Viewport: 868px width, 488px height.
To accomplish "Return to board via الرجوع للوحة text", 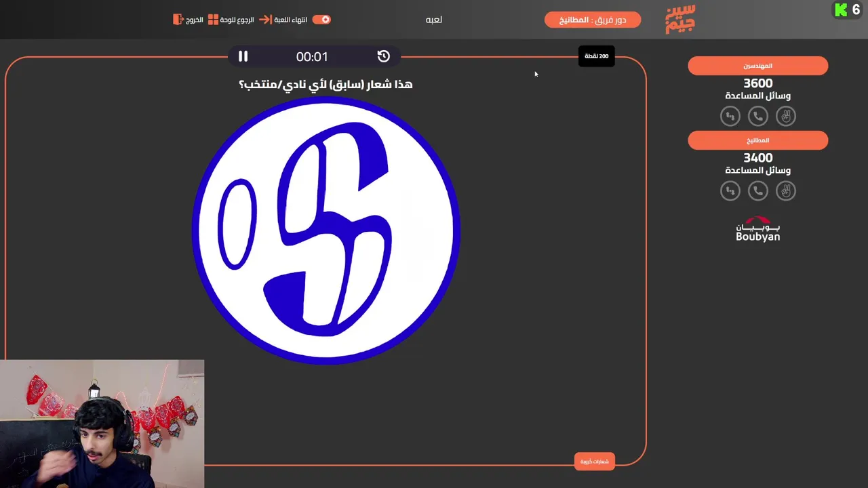I will pyautogui.click(x=237, y=20).
